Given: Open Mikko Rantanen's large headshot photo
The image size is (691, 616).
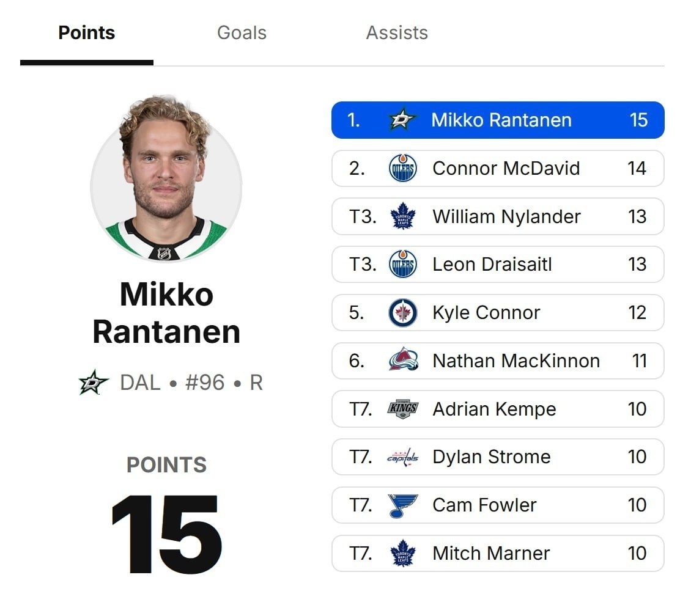Looking at the screenshot, I should pyautogui.click(x=166, y=179).
